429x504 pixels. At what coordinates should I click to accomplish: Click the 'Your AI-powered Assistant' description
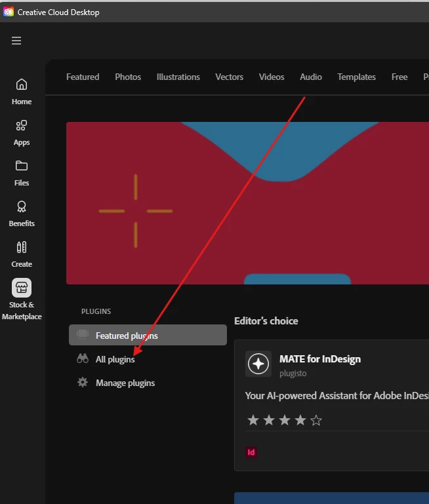pos(337,395)
